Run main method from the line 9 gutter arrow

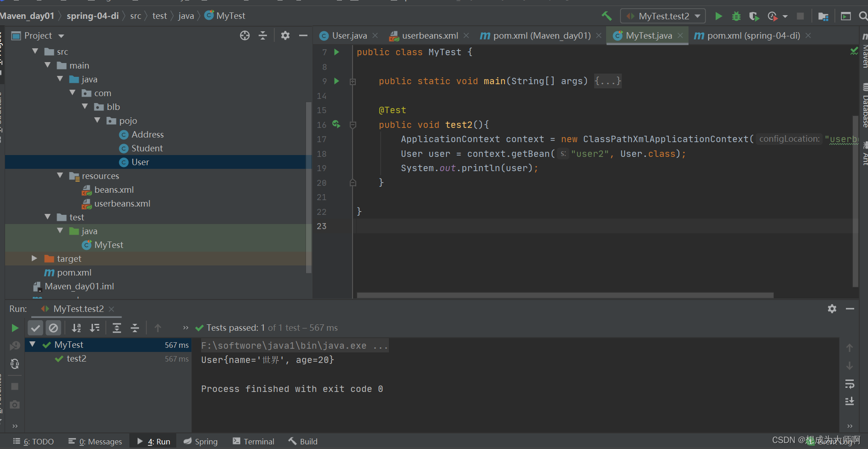(x=336, y=81)
